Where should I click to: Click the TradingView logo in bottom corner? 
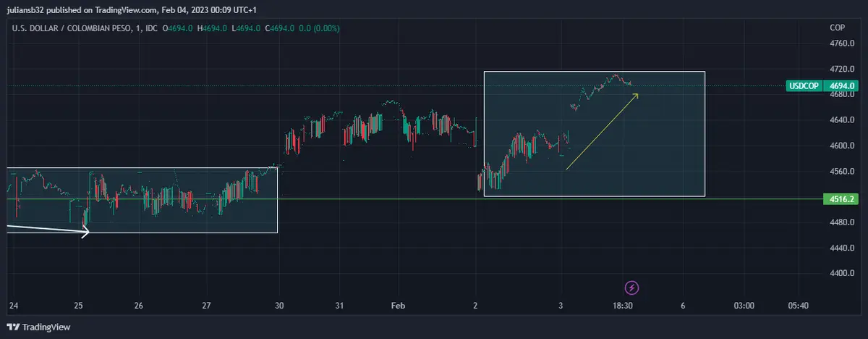pos(39,327)
